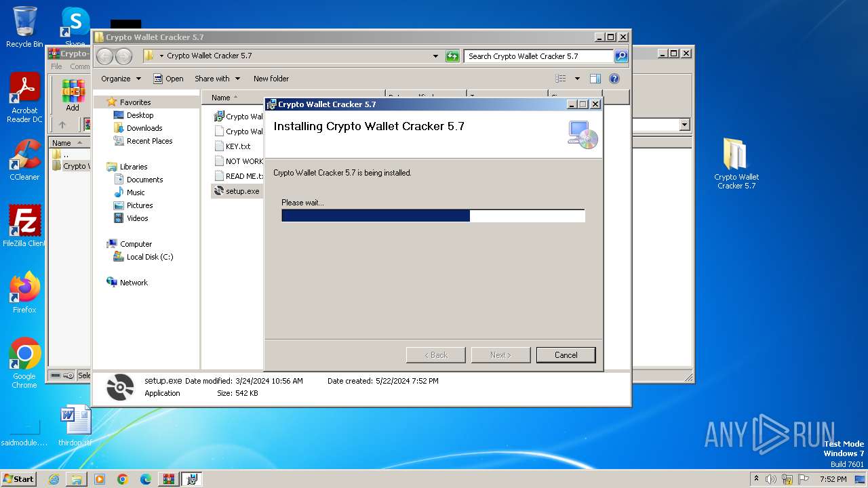
Task: Open Internet Explorer from the taskbar
Action: [54, 479]
